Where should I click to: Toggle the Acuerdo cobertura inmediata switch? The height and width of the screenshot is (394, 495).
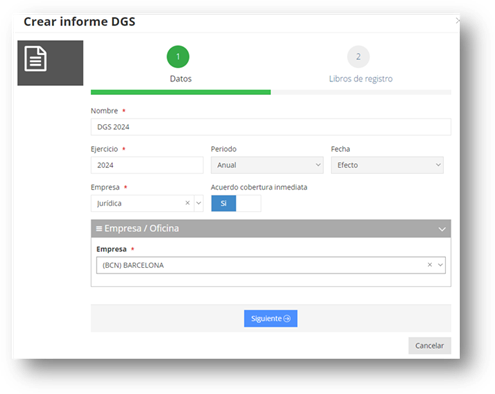pyautogui.click(x=236, y=203)
